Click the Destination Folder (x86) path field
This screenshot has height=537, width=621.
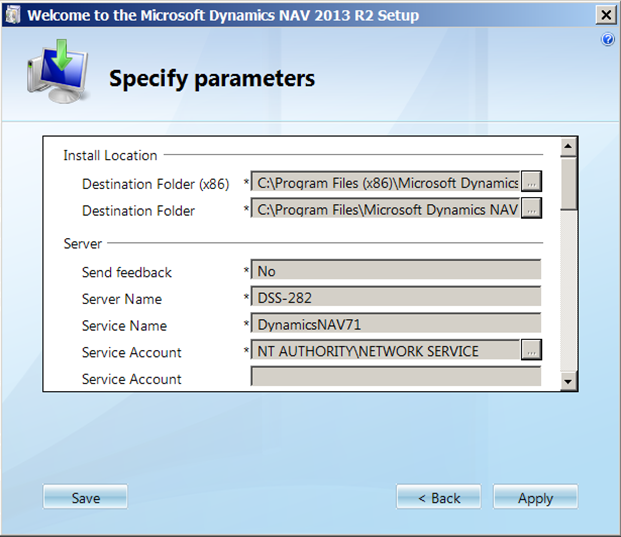click(x=385, y=181)
